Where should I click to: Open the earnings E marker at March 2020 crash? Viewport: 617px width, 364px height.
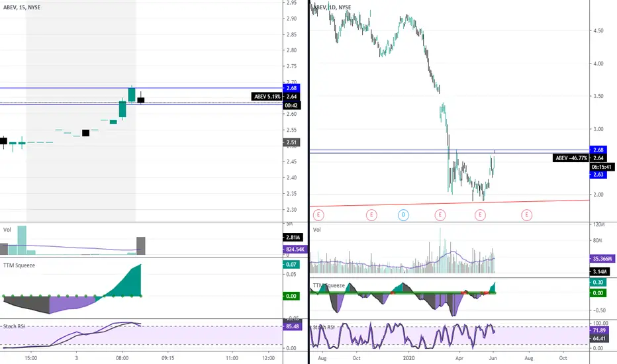440,215
